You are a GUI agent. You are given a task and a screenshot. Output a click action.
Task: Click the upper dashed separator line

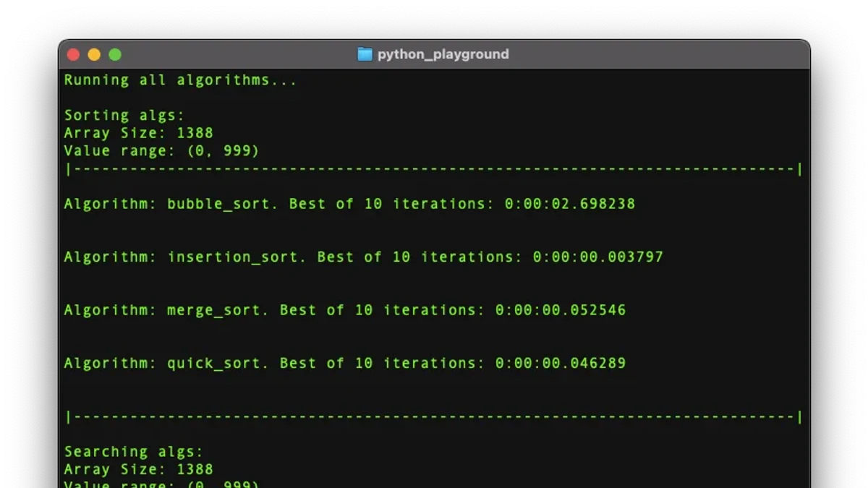coord(433,169)
